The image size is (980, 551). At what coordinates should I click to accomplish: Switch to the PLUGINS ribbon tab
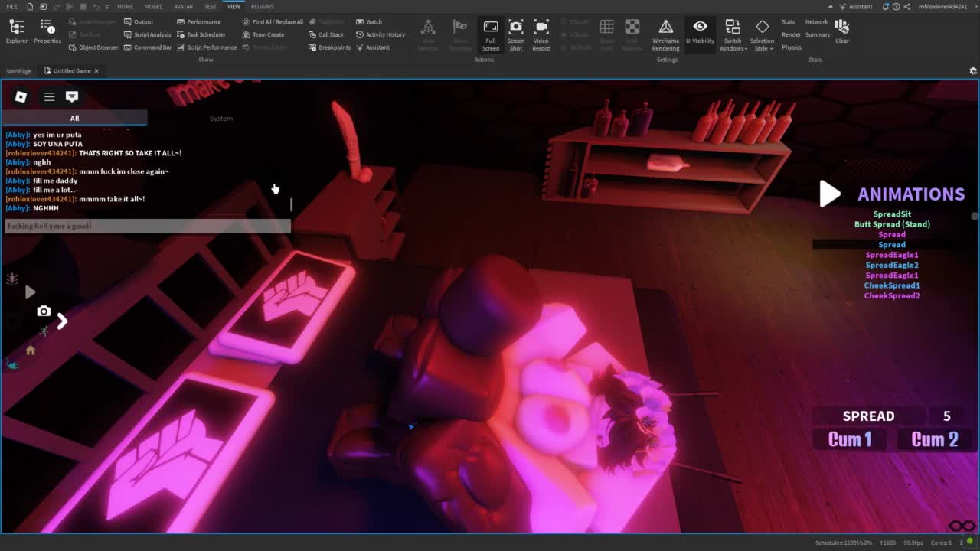click(262, 6)
